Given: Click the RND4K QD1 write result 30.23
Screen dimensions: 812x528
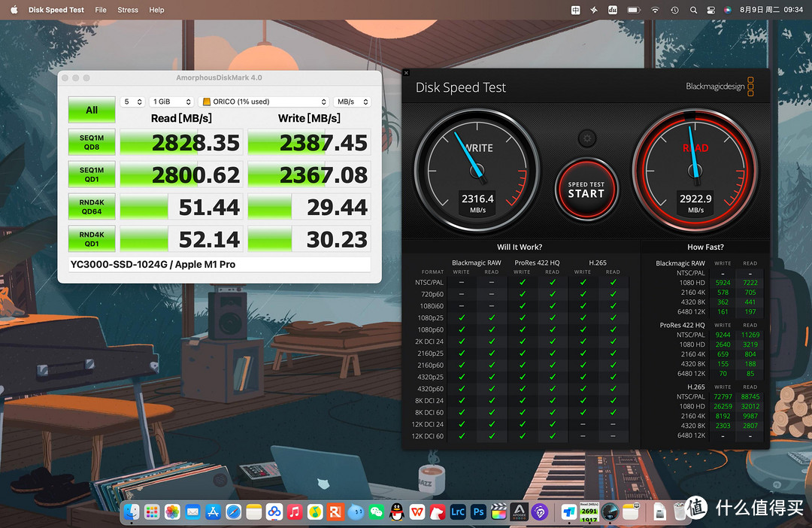Looking at the screenshot, I should point(337,239).
